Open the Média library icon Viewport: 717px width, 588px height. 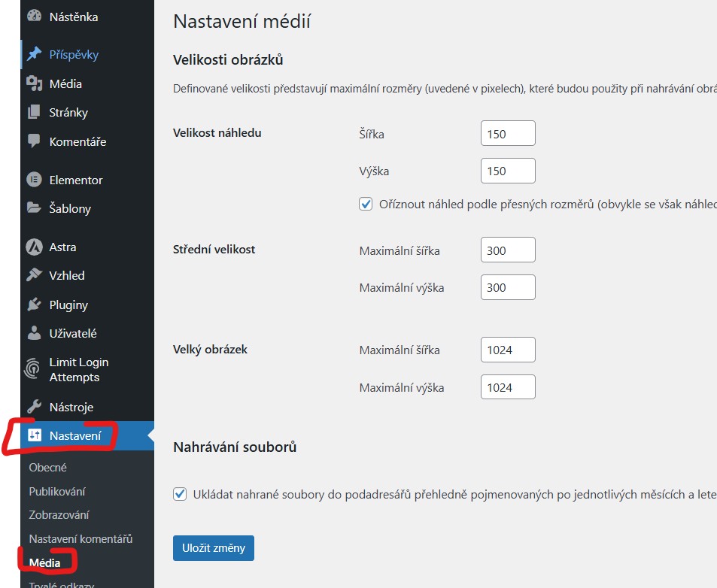pyautogui.click(x=32, y=83)
